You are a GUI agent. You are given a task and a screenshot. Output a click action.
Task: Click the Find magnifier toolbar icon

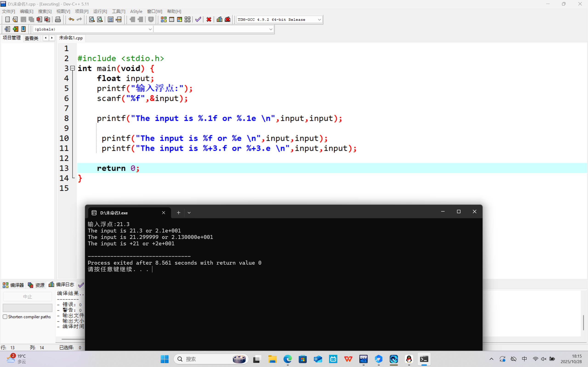[x=92, y=20]
